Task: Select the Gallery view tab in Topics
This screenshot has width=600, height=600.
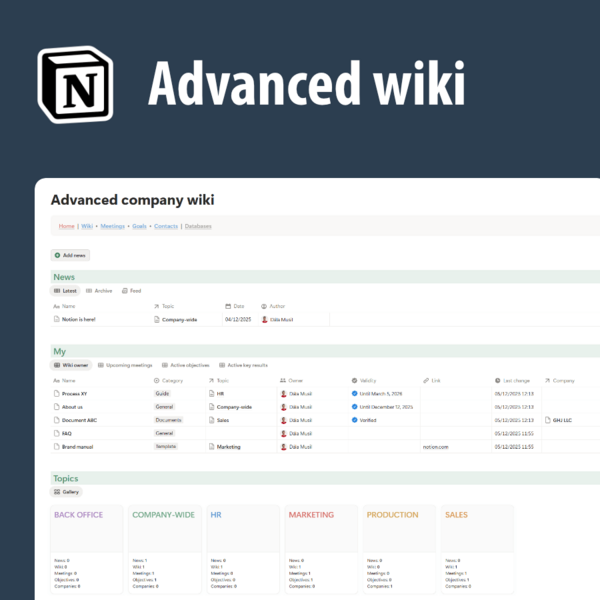Action: [66, 492]
